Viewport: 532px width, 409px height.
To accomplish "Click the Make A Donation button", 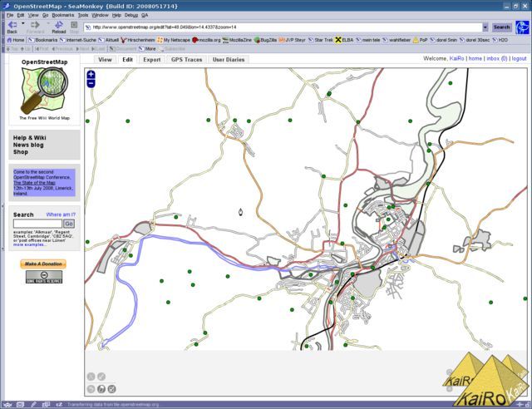I will [43, 264].
